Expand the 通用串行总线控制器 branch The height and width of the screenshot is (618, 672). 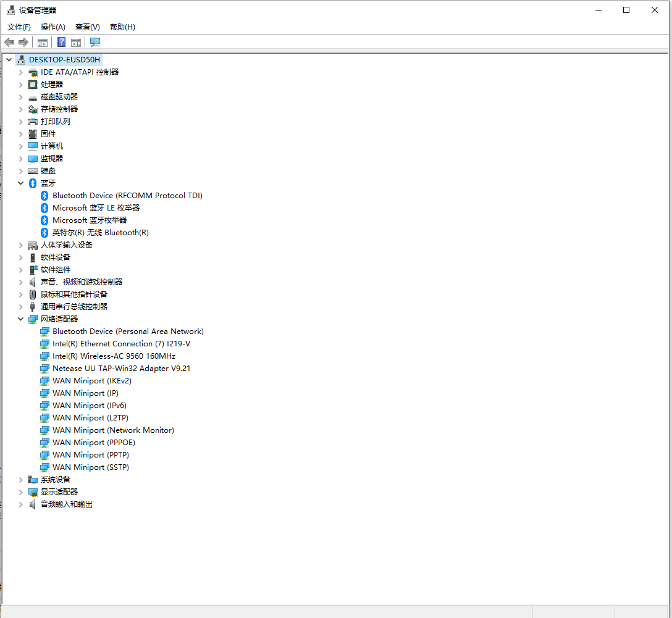(x=20, y=307)
